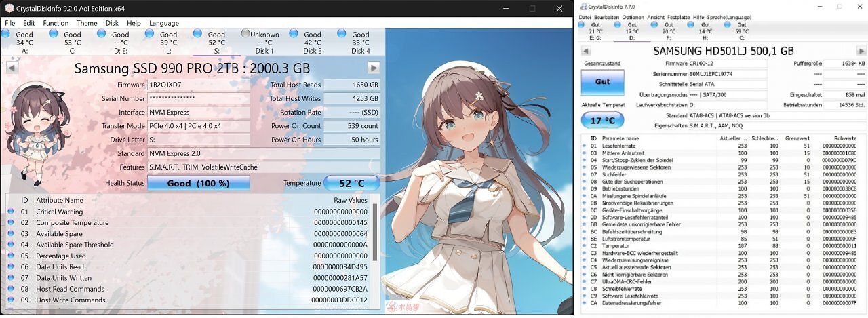Select drive C: 59 °C orb in 7.7.0 window

[726, 25]
